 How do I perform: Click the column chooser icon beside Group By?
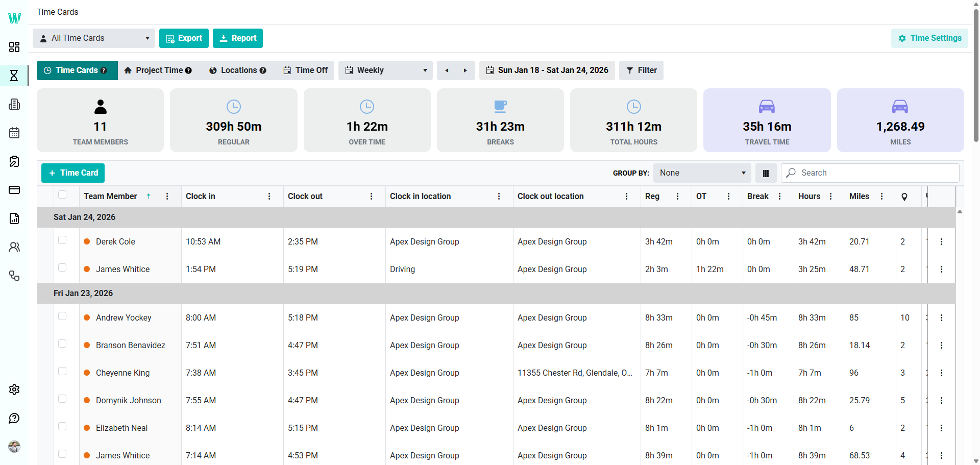click(x=766, y=173)
